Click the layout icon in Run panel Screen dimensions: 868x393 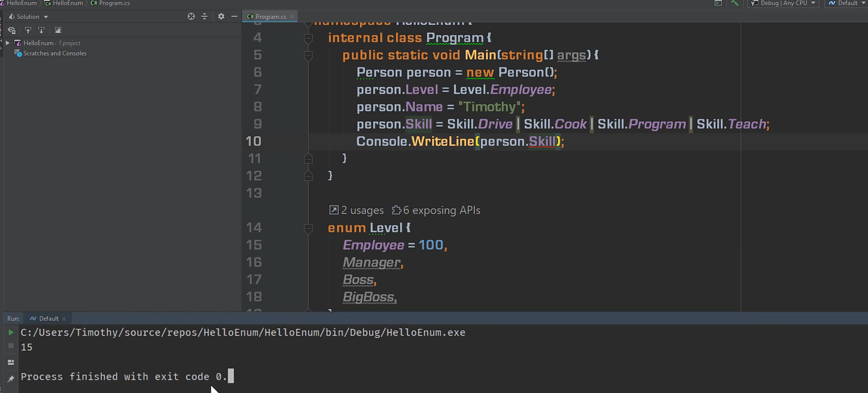pyautogui.click(x=11, y=362)
